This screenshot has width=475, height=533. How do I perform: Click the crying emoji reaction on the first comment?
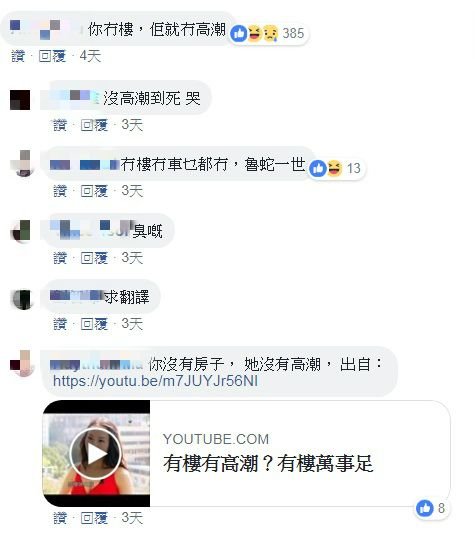click(270, 33)
